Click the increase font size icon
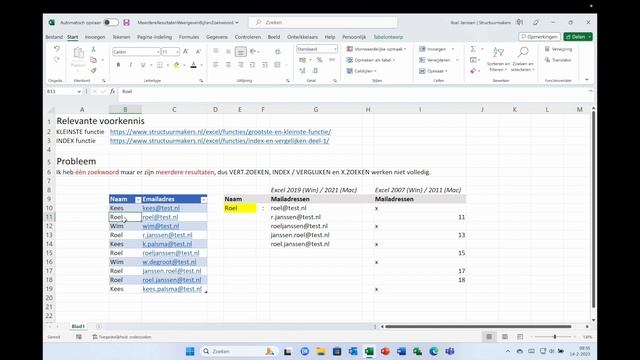This screenshot has height=360, width=640. pyautogui.click(x=186, y=51)
